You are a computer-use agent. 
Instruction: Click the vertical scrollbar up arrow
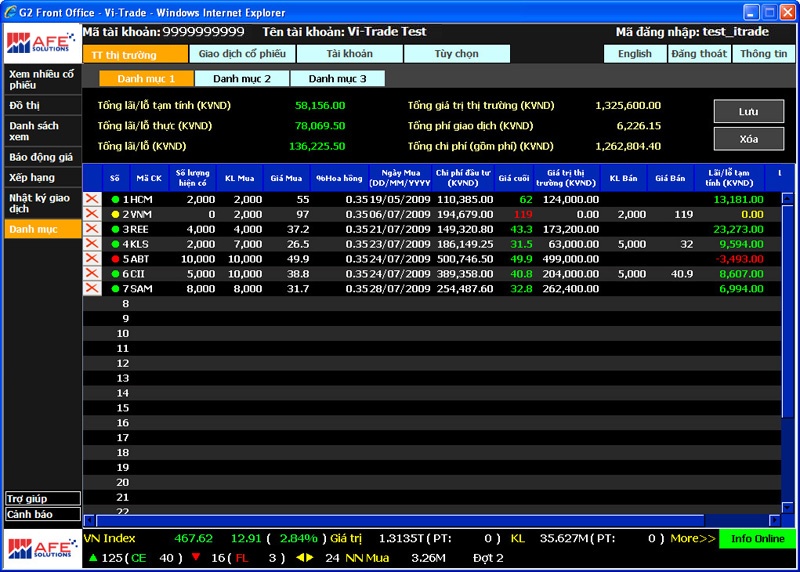point(787,198)
